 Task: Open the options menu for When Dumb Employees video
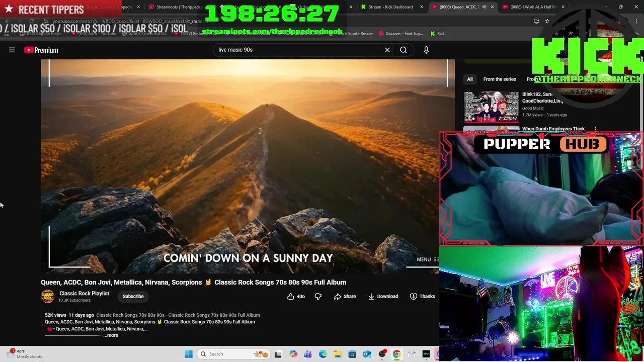tap(595, 129)
